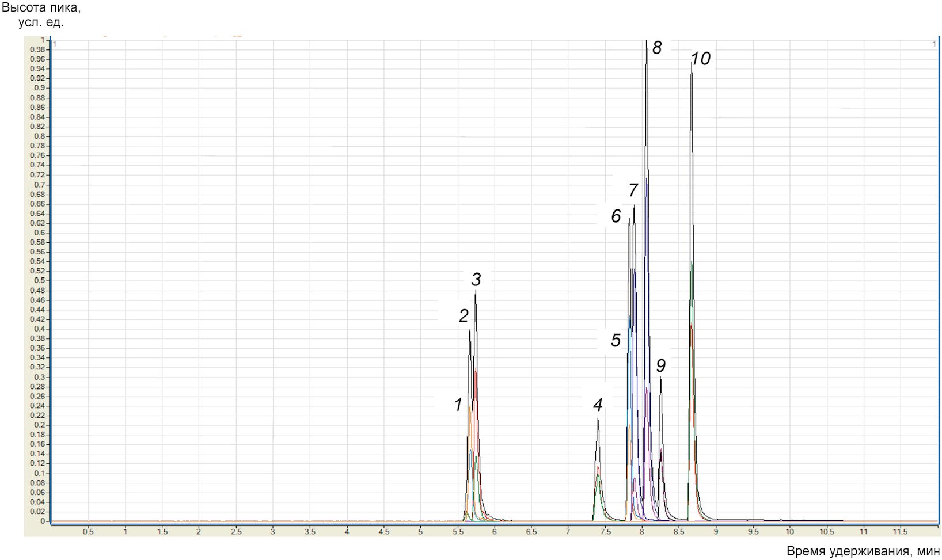Select peak label 2 near 5.6 min
Viewport: 942px width, 560px height.
click(x=464, y=315)
